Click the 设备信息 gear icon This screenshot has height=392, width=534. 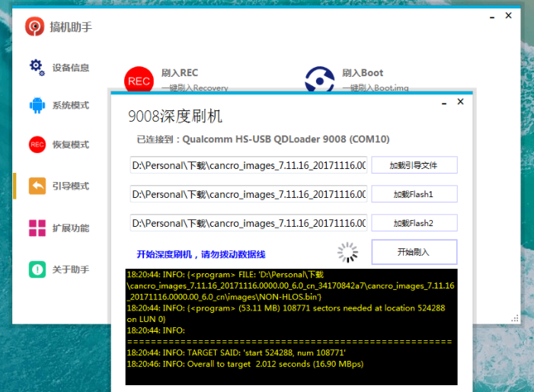tap(37, 67)
